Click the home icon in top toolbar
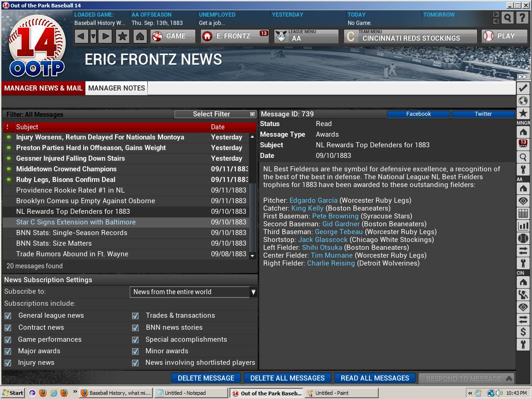Screen dimensions: 532x399 click(x=140, y=36)
